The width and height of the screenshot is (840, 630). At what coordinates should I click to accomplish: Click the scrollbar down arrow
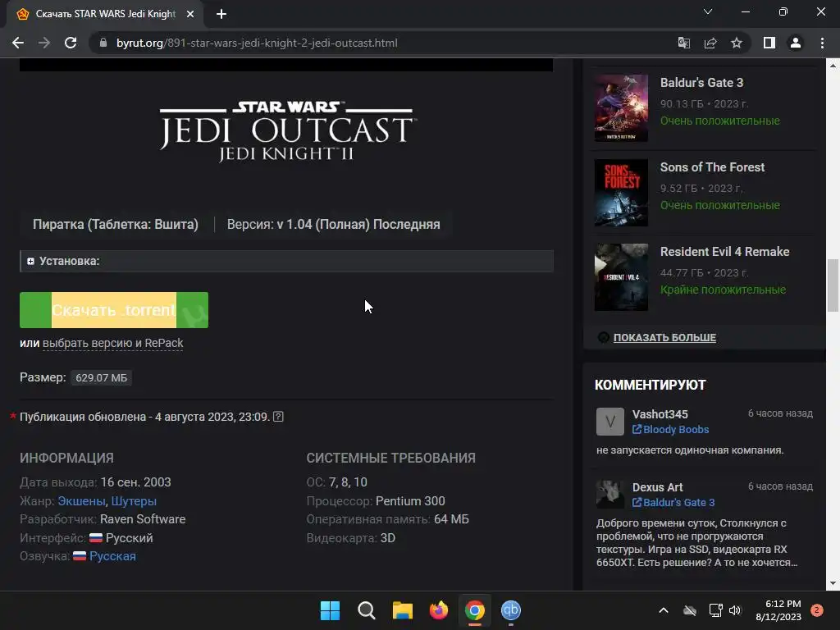[833, 583]
